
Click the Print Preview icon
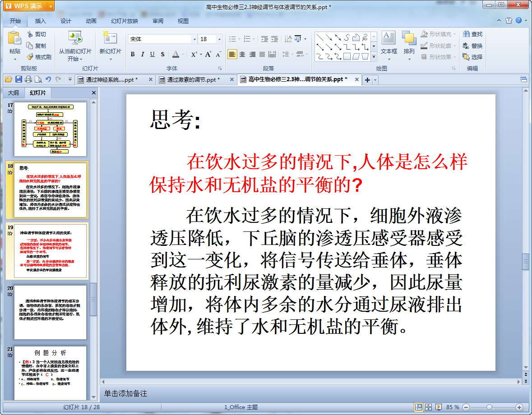point(38,79)
